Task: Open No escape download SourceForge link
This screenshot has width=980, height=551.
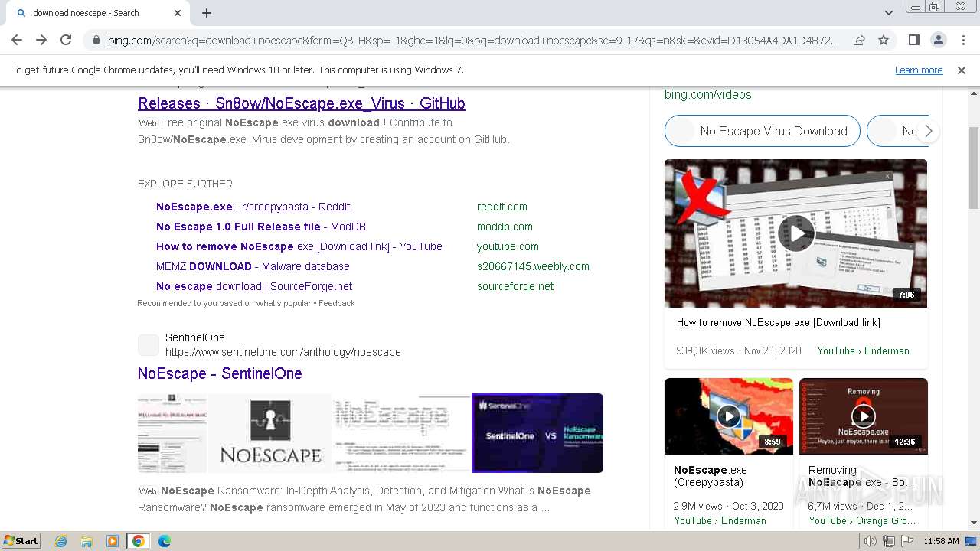Action: point(254,286)
